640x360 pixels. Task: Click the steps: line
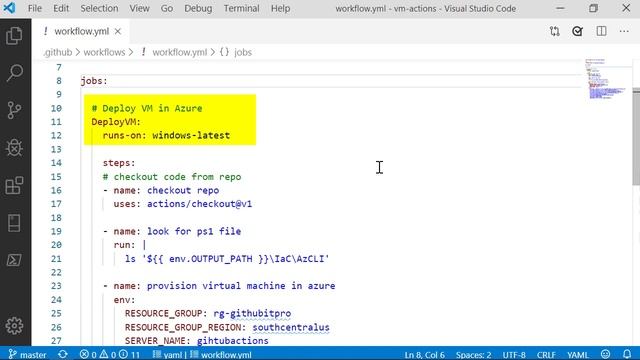(119, 163)
